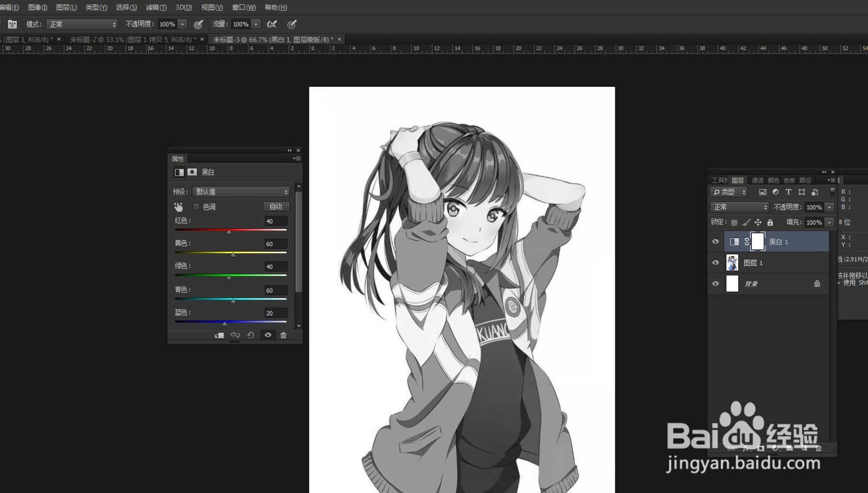The width and height of the screenshot is (868, 493).
Task: Click the tint color swatch next to 色调
Action: coord(225,207)
